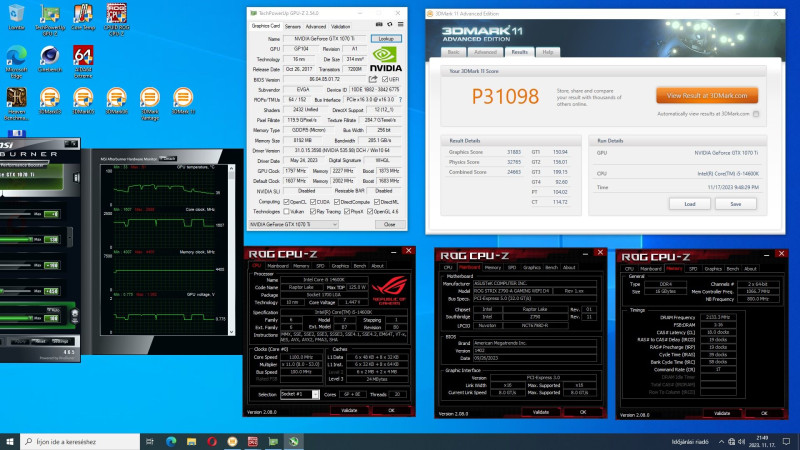Screen dimensions: 800x450
Task: Click Detach button in Afterburner hardware monitor
Action: click(x=168, y=159)
